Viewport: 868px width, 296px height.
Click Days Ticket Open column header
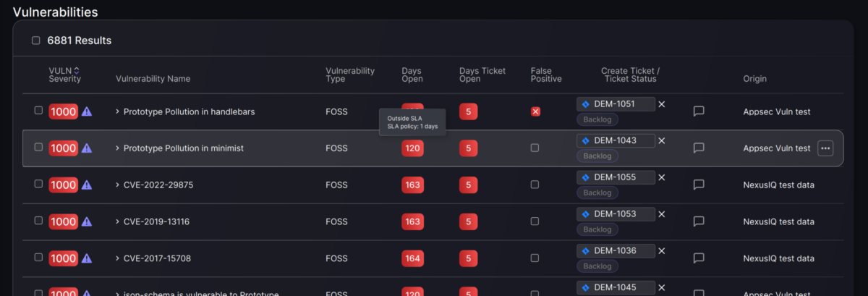[482, 75]
